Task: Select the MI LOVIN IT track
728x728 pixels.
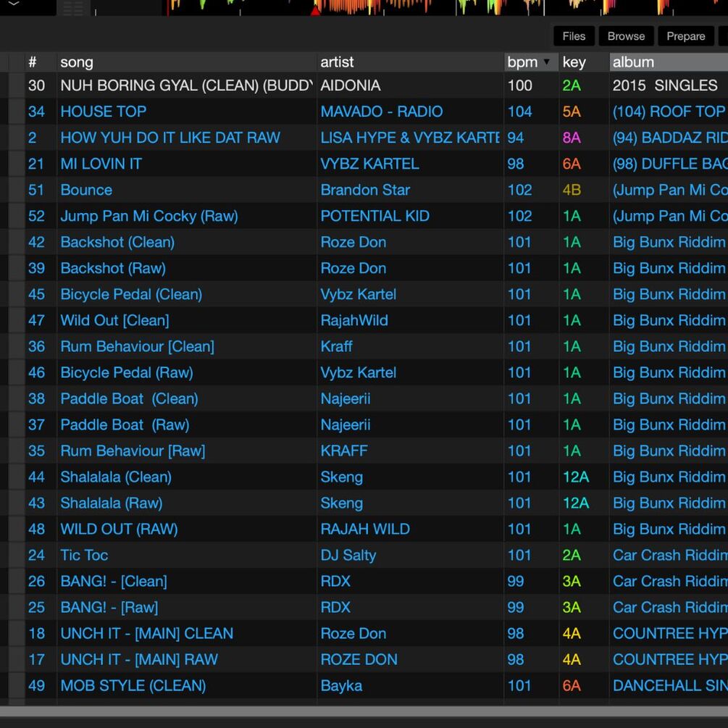Action: 101,164
